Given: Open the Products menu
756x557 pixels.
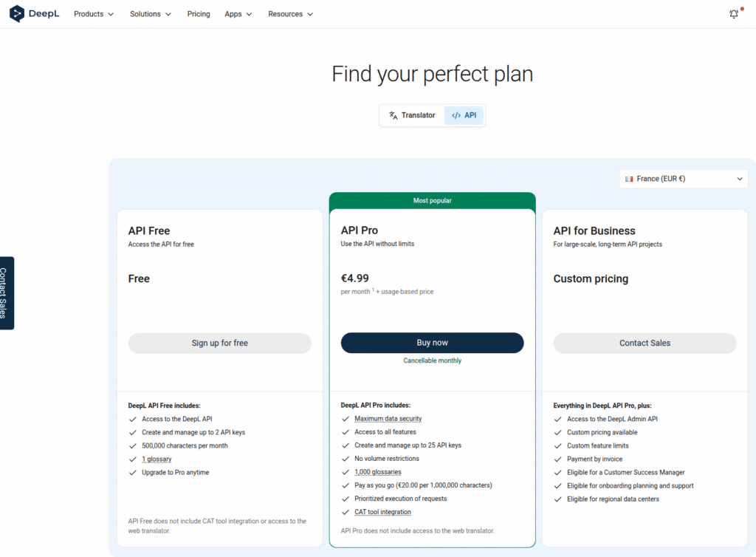Looking at the screenshot, I should [x=93, y=13].
